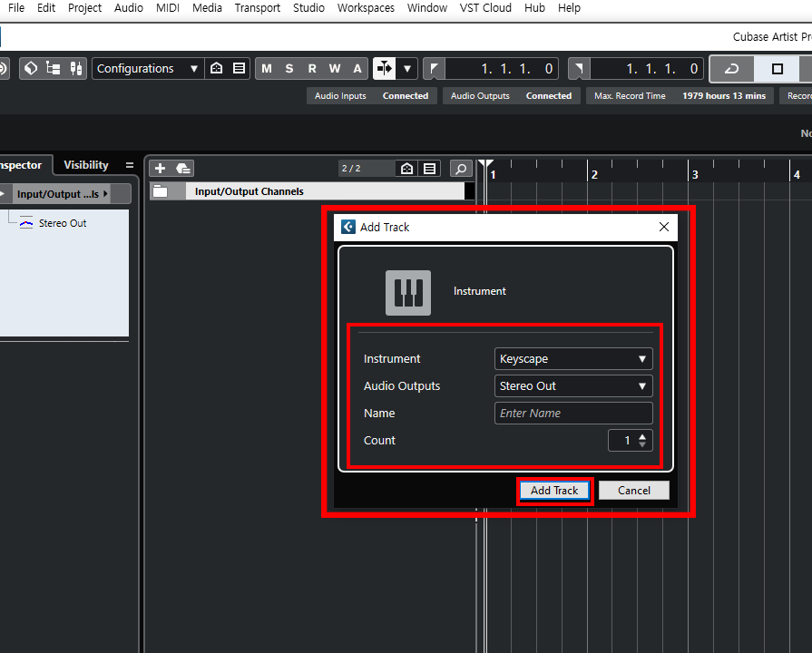
Task: Open the Project menu
Action: tap(85, 8)
